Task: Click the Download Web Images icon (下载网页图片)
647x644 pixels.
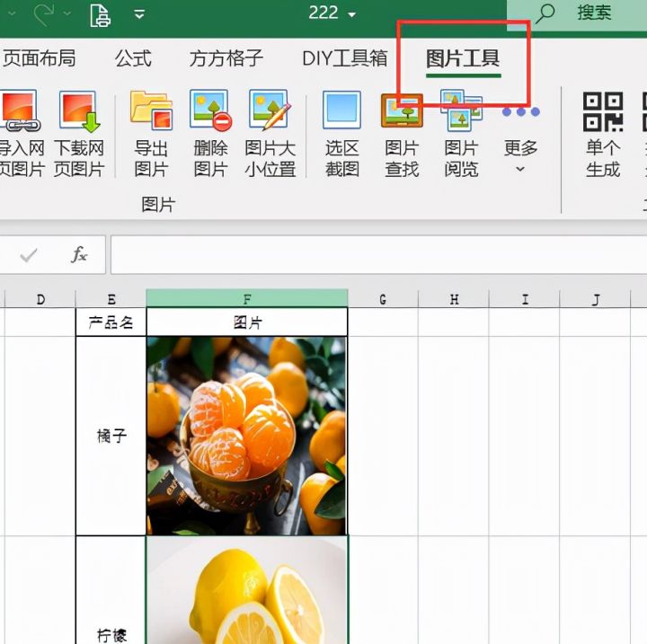Action: tap(79, 110)
